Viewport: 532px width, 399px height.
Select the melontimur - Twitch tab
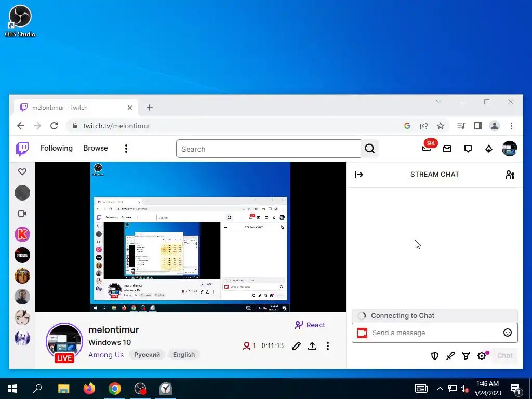(76, 108)
